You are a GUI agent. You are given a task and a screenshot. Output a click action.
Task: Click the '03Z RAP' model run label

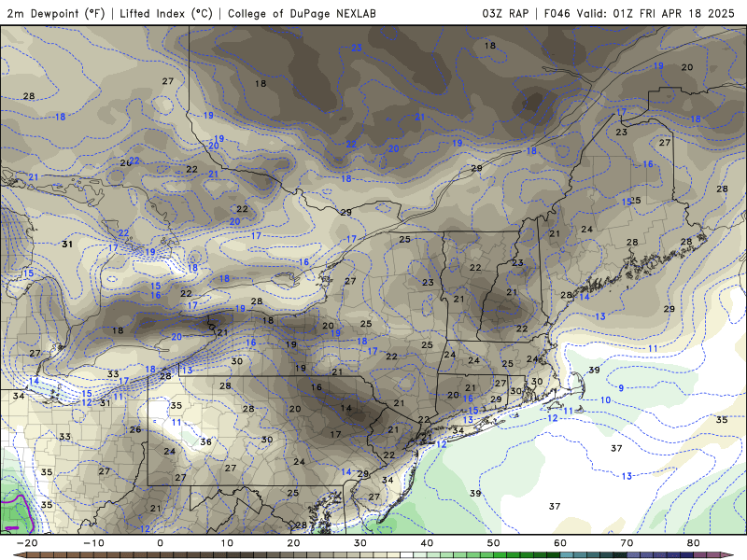(505, 13)
